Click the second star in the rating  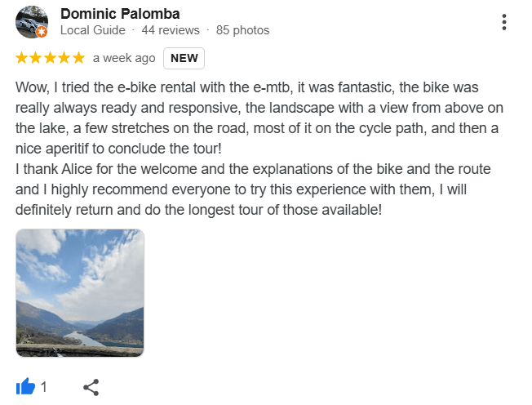(x=36, y=58)
